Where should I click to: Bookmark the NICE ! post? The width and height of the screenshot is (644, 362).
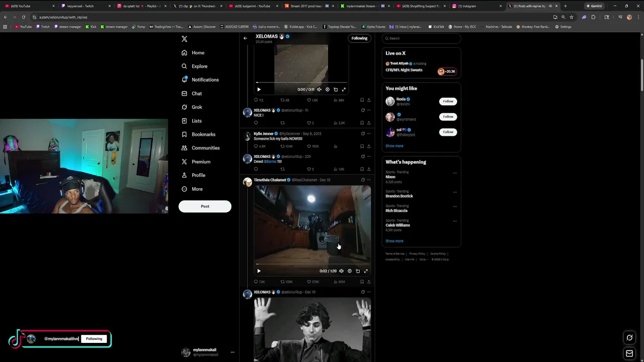pos(362,123)
